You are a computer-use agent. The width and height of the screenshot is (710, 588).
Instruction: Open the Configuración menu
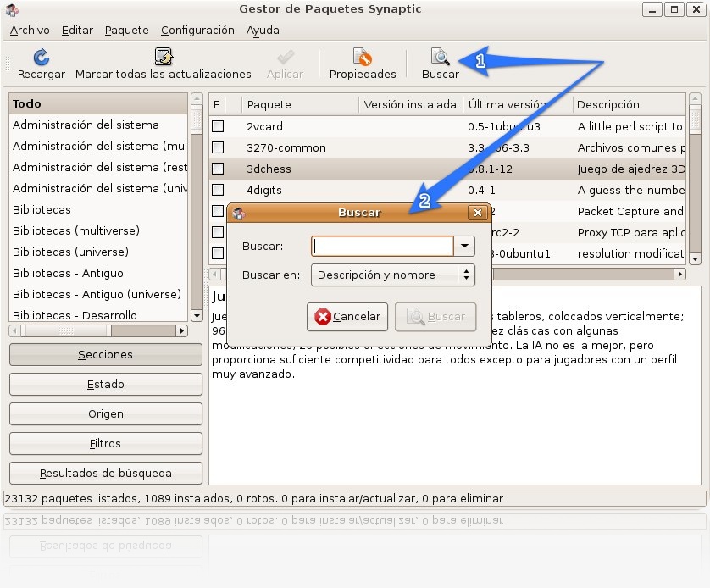click(198, 31)
